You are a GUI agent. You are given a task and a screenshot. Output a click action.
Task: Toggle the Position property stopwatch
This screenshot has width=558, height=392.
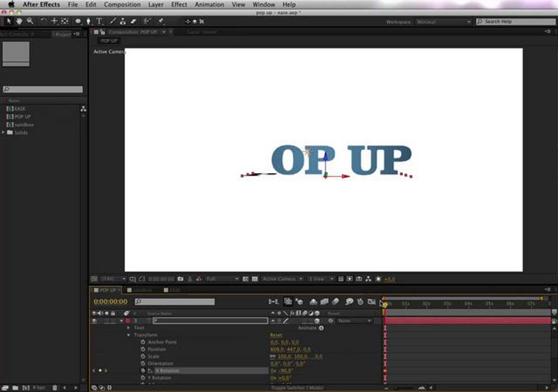point(143,349)
